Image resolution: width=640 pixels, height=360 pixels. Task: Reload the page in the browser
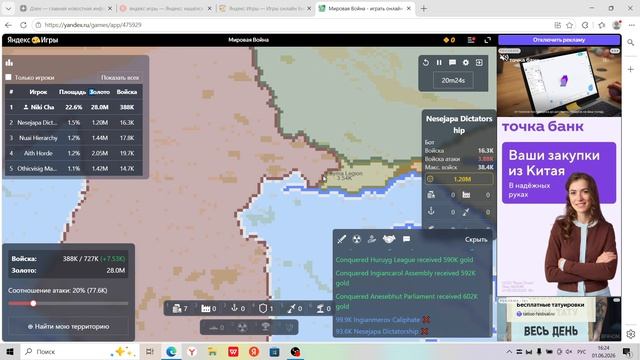[23, 25]
